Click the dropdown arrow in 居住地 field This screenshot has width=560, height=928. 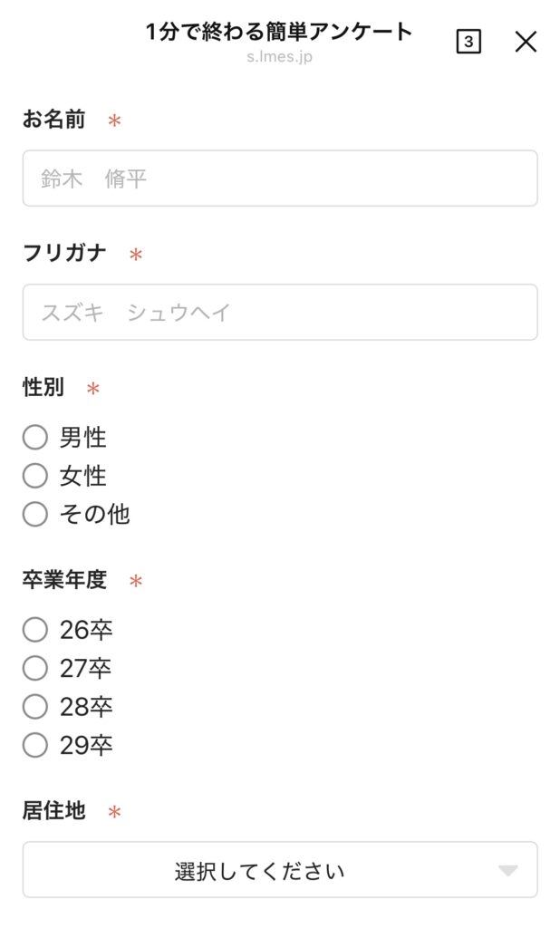(x=508, y=871)
